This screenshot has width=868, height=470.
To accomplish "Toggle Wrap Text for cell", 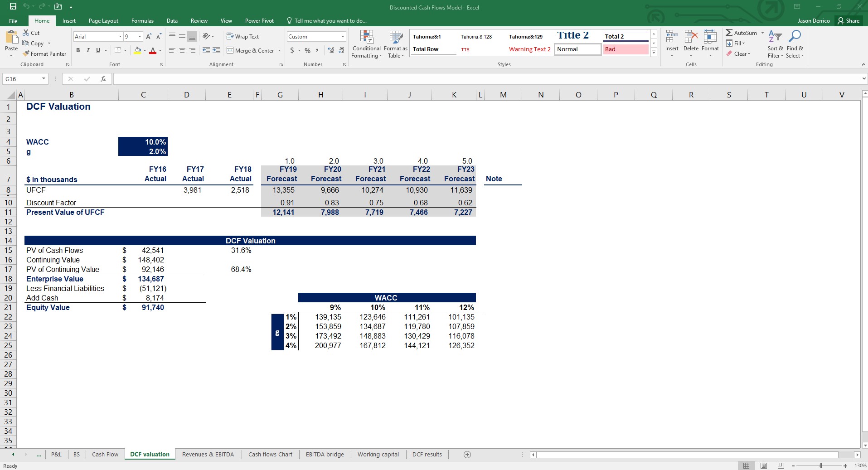I will point(243,37).
